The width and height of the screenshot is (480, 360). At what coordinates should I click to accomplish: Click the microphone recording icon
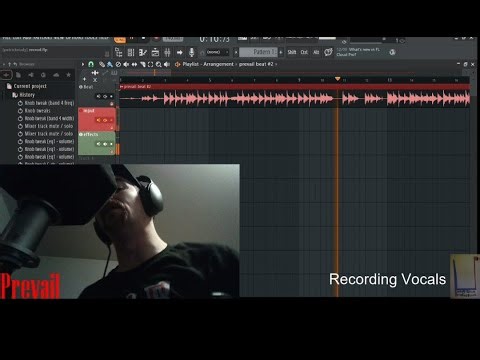[192, 52]
